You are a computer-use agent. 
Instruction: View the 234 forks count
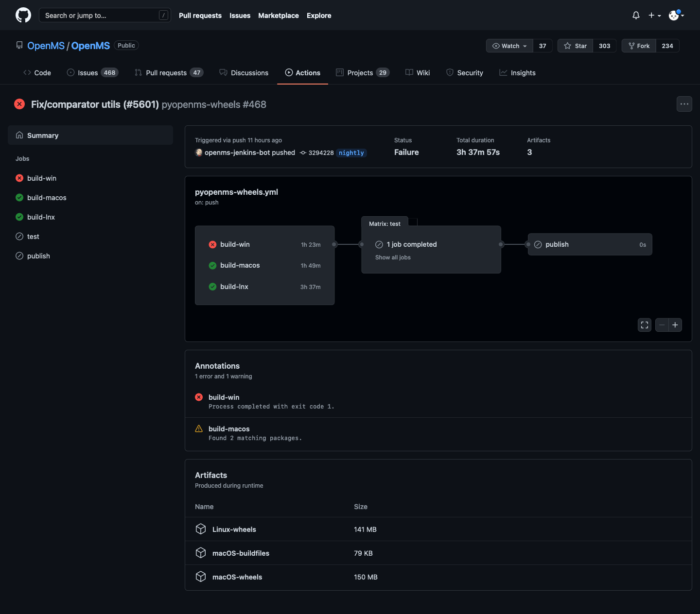(667, 46)
